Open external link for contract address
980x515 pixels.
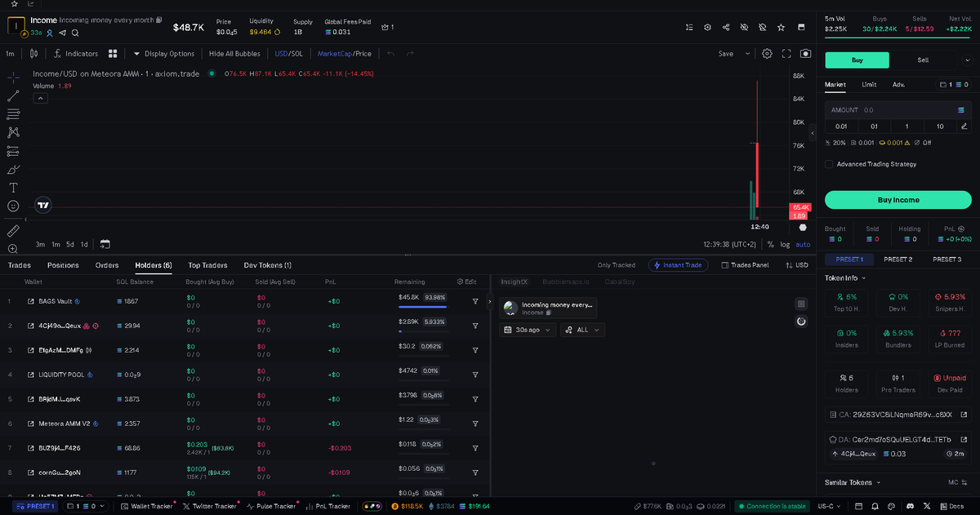964,415
